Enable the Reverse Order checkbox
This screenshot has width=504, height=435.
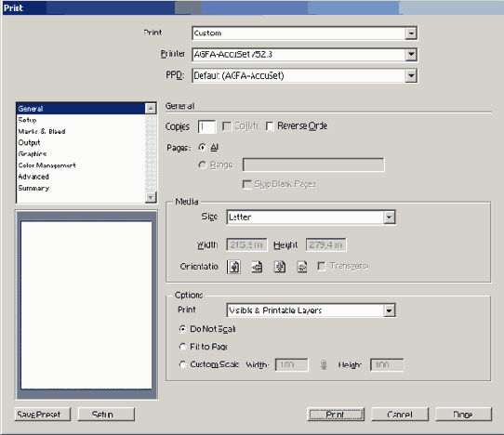270,126
